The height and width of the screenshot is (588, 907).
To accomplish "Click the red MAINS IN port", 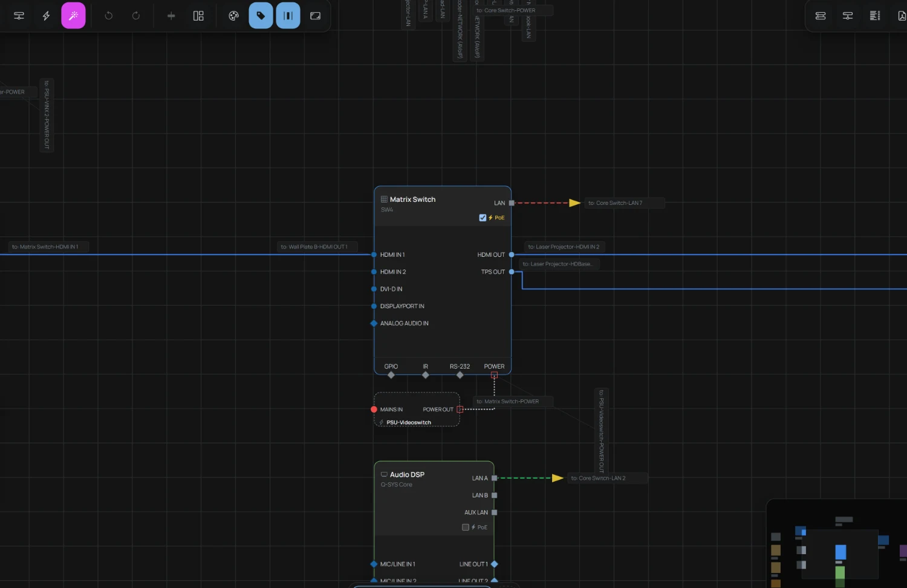I will [374, 409].
